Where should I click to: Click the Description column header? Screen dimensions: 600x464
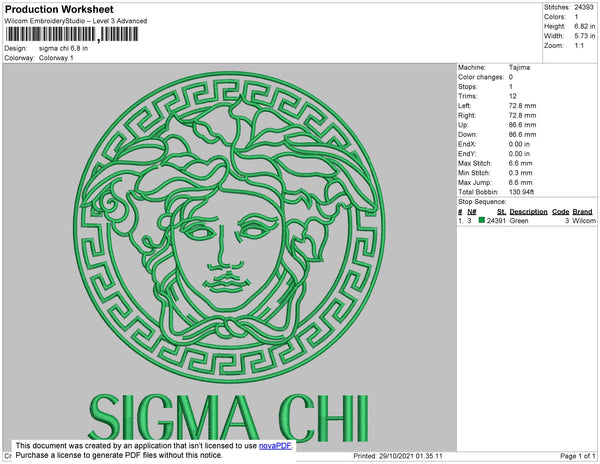528,212
